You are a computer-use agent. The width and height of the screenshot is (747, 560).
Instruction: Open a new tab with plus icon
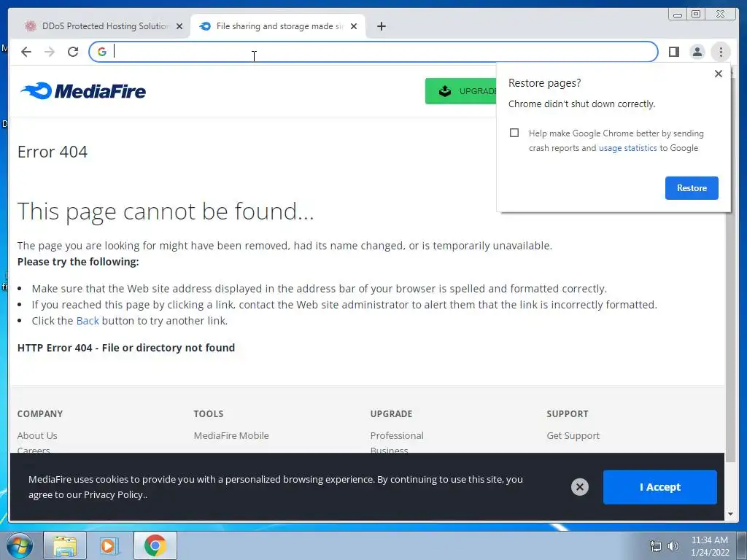(x=381, y=27)
